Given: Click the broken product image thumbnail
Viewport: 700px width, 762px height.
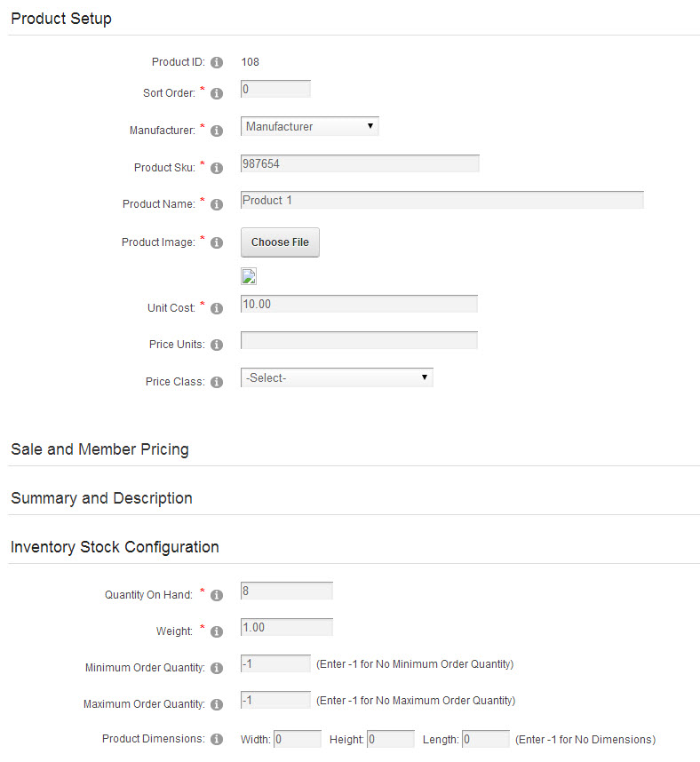Looking at the screenshot, I should (x=249, y=276).
